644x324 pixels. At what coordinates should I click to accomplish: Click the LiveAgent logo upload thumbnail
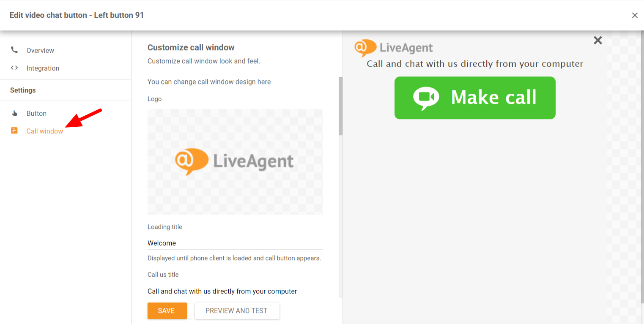tap(235, 161)
